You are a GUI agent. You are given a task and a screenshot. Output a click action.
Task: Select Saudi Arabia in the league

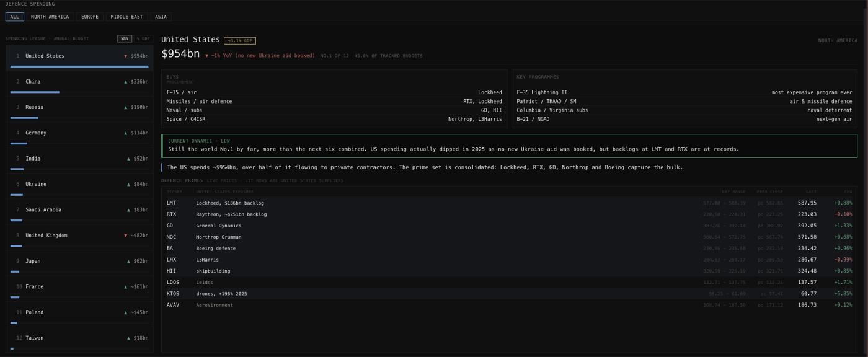(x=79, y=211)
